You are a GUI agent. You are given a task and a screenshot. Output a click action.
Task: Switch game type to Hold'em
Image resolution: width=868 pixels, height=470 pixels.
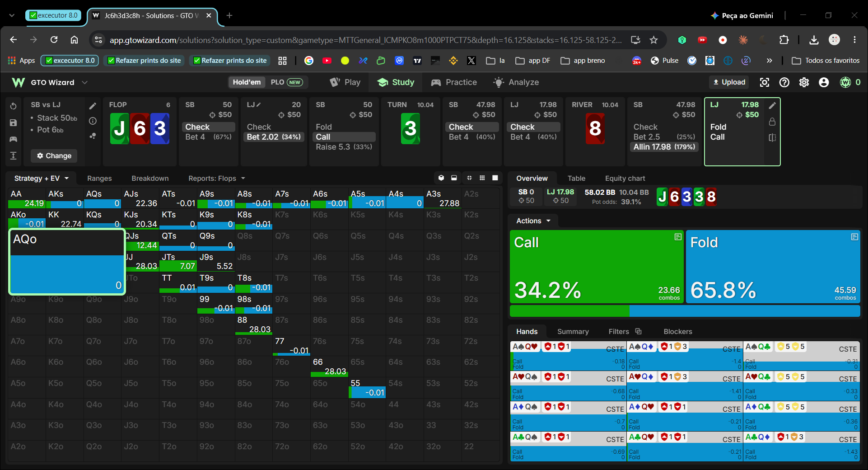tap(247, 82)
